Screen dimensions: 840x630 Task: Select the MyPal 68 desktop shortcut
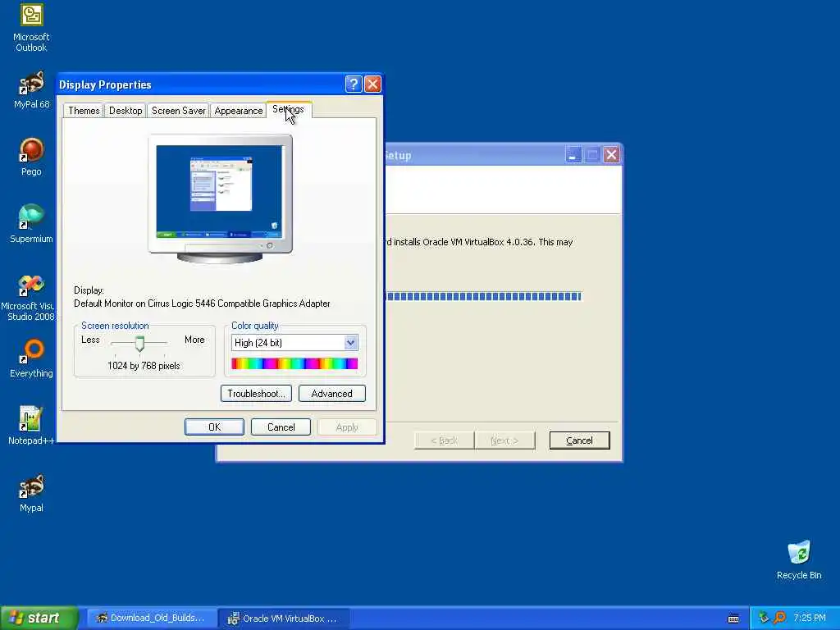32,89
